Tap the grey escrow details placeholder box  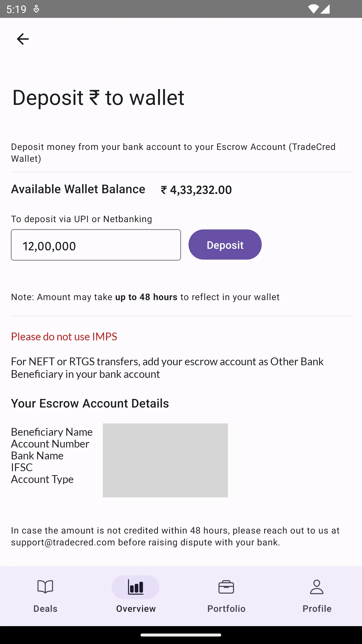[x=165, y=460]
